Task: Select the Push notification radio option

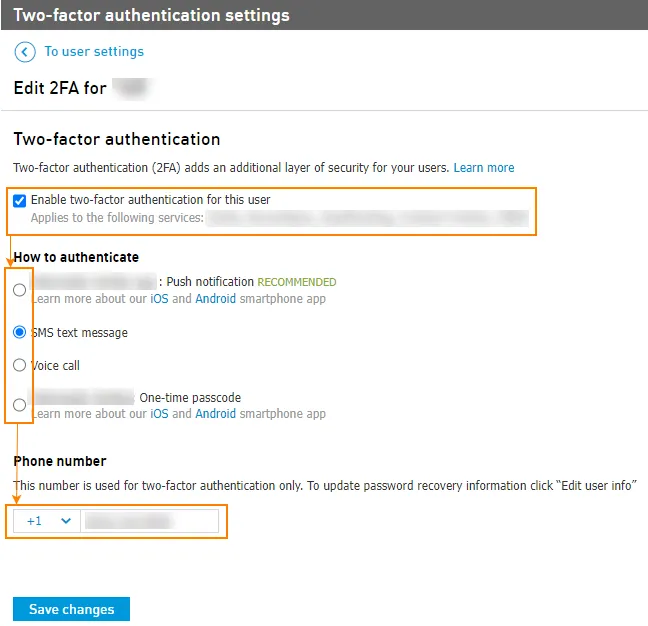Action: click(x=19, y=290)
